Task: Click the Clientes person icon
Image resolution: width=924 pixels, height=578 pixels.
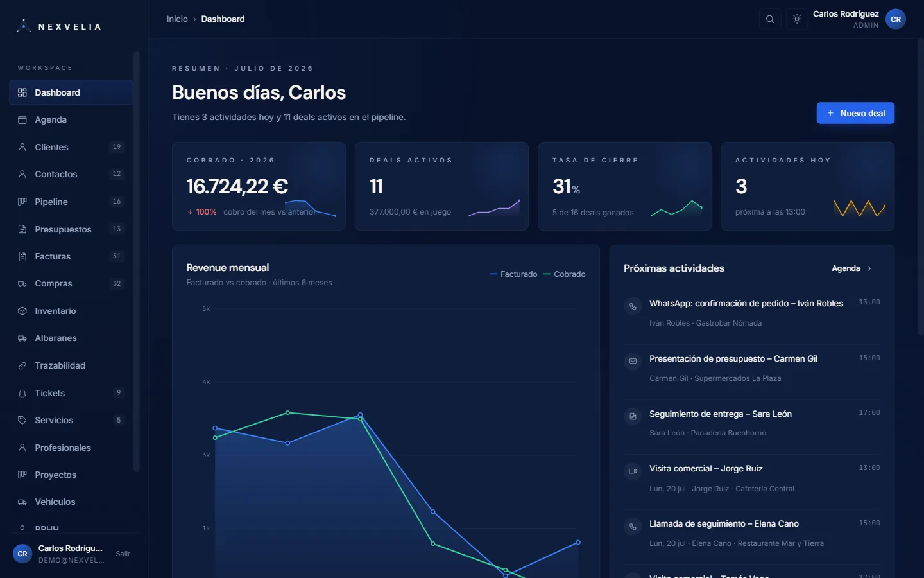Action: pos(22,147)
